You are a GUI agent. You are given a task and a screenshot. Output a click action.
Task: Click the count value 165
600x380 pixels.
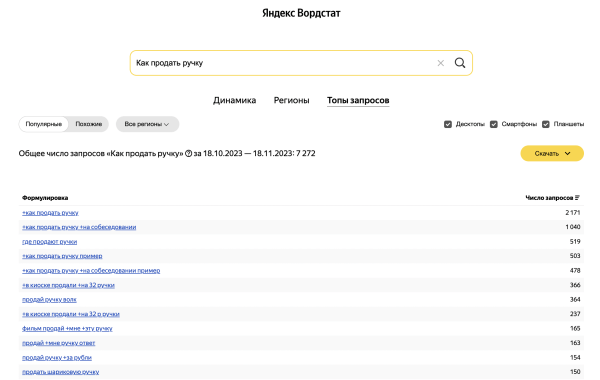(575, 328)
